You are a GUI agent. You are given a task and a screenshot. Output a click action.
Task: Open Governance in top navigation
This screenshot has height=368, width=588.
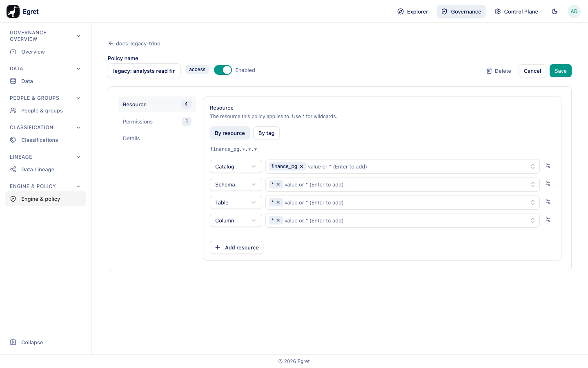461,11
